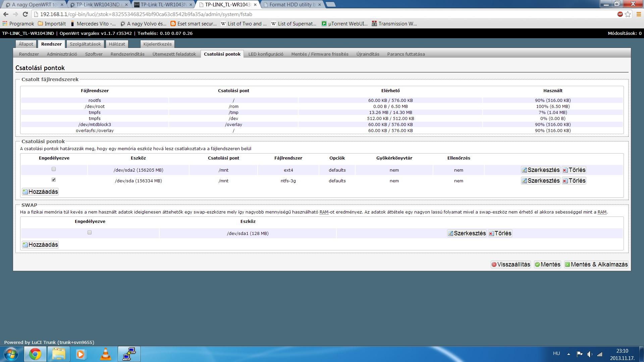Open the PuTTY taskbar icon

129,354
